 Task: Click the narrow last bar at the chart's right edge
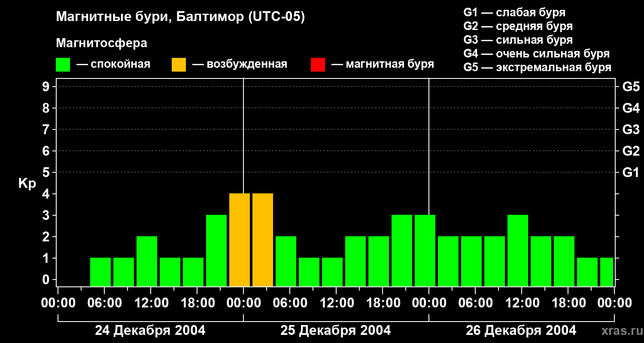607,272
